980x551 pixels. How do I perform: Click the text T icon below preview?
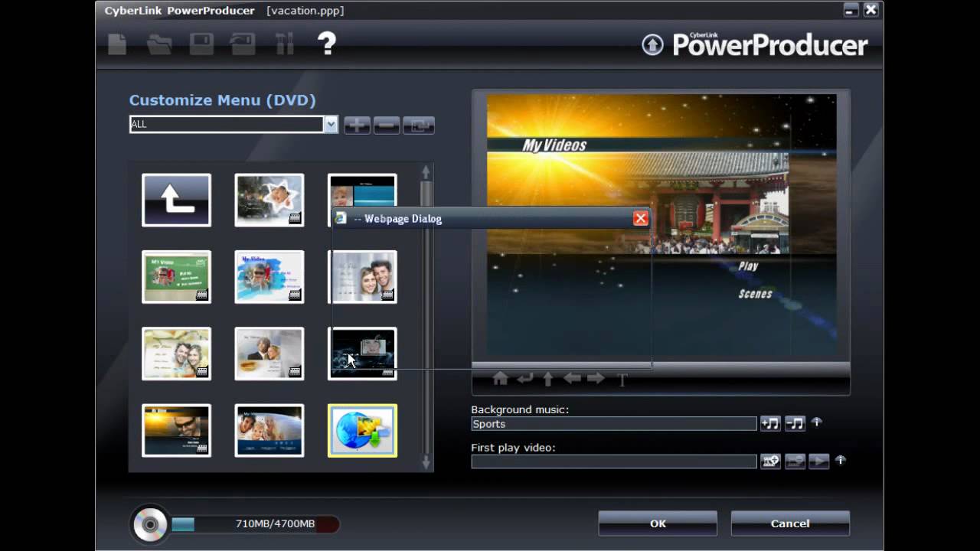[x=622, y=380]
